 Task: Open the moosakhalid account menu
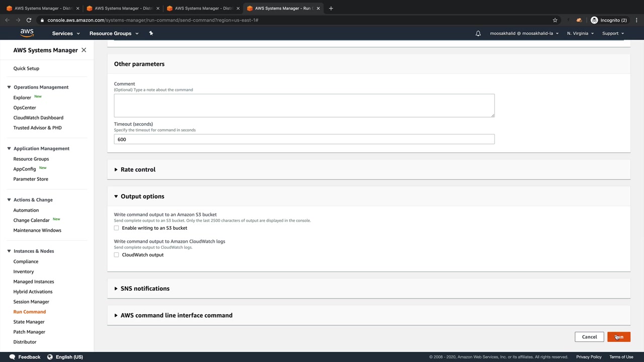point(524,33)
